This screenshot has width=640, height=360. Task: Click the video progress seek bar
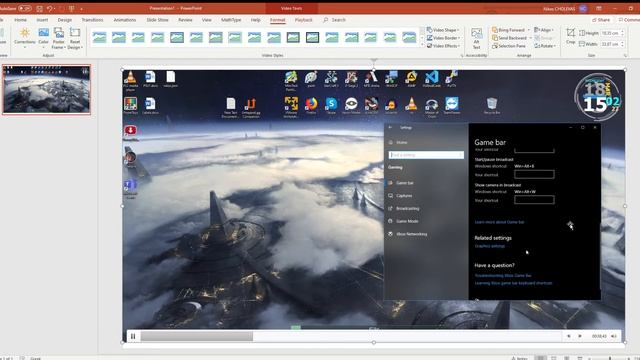point(351,336)
